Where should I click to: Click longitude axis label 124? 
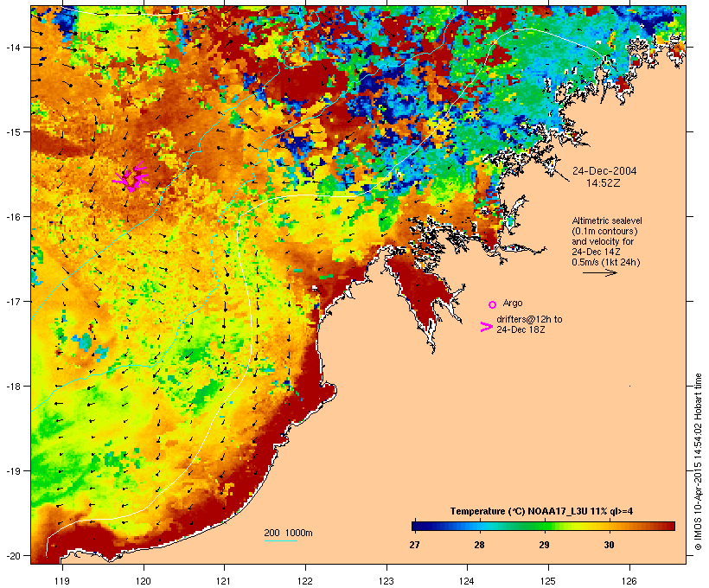[x=467, y=581]
